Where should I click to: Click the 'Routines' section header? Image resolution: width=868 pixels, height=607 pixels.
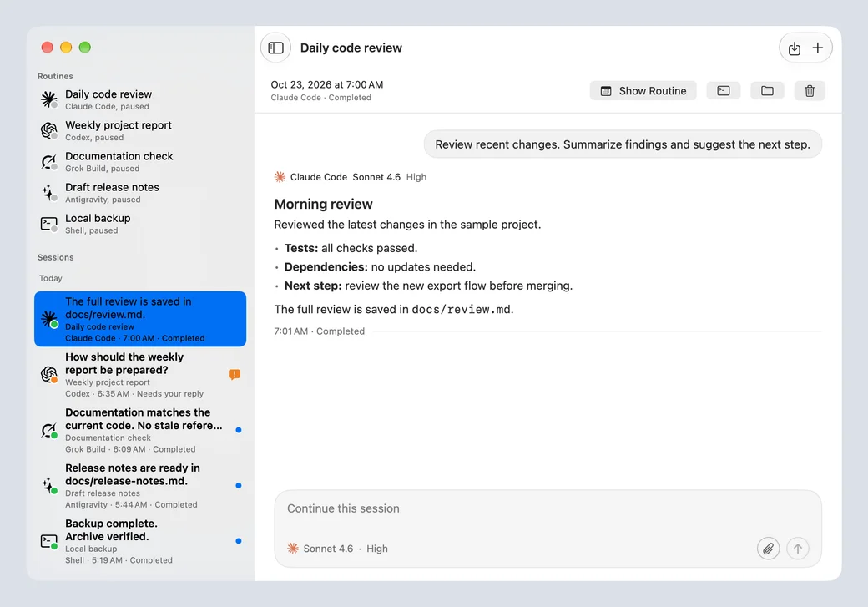55,77
